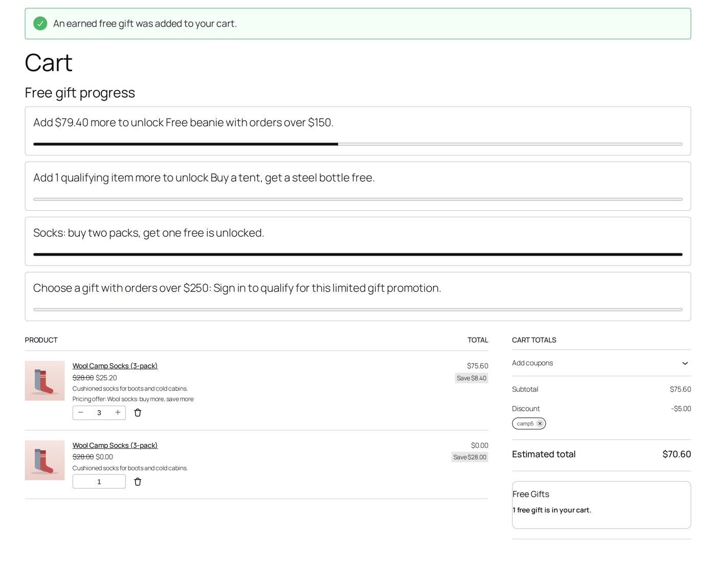Remove the camp5 coupon code

coord(540,423)
